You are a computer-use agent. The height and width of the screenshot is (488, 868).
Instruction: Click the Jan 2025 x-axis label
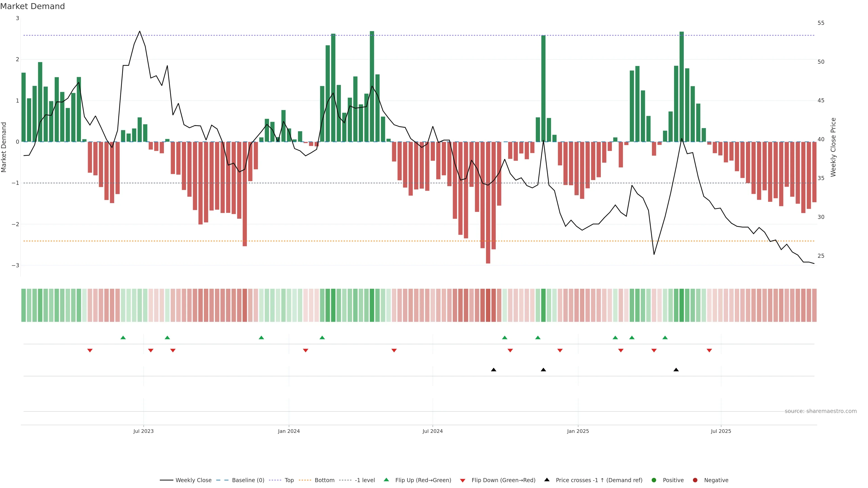pos(578,431)
